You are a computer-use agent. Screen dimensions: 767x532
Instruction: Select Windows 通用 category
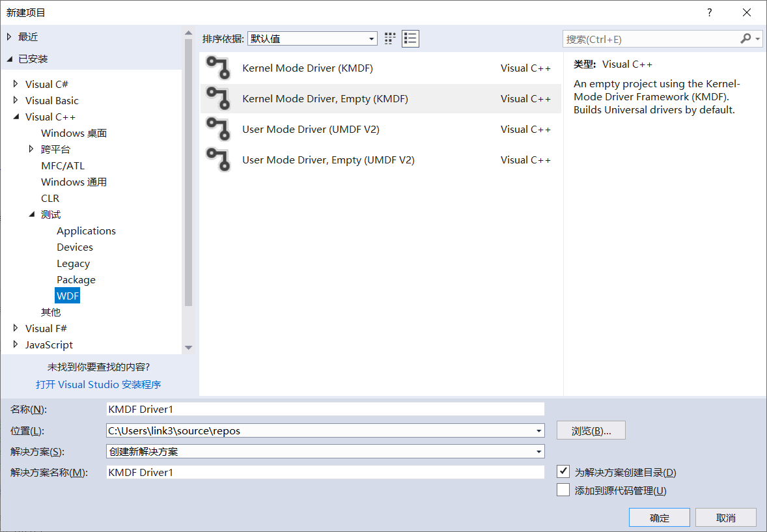pyautogui.click(x=74, y=182)
